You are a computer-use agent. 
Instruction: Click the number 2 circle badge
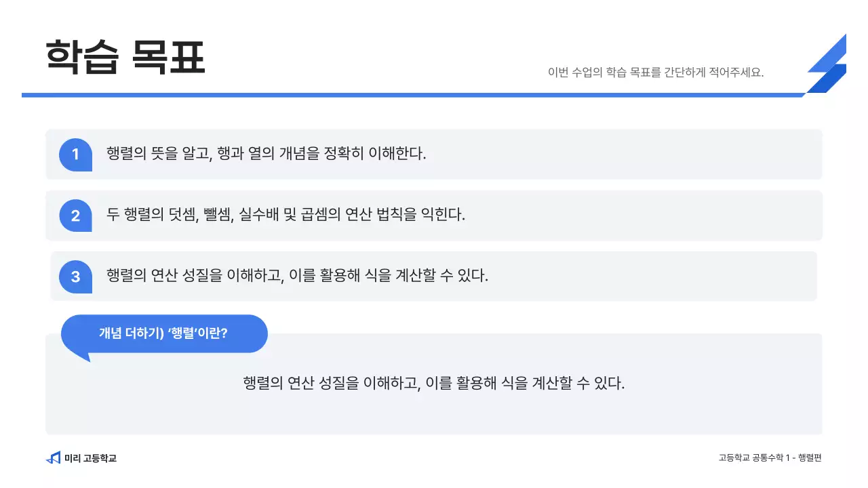(75, 215)
